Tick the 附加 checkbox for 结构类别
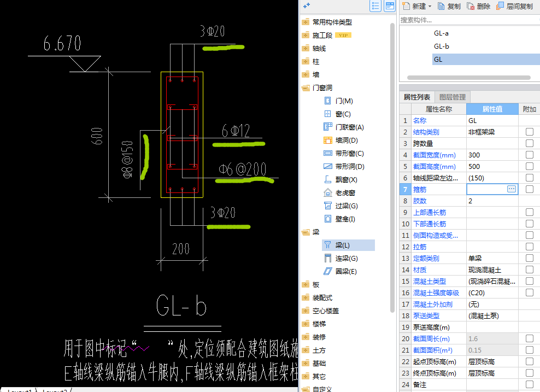Viewport: 540px width, 392px height. 530,132
